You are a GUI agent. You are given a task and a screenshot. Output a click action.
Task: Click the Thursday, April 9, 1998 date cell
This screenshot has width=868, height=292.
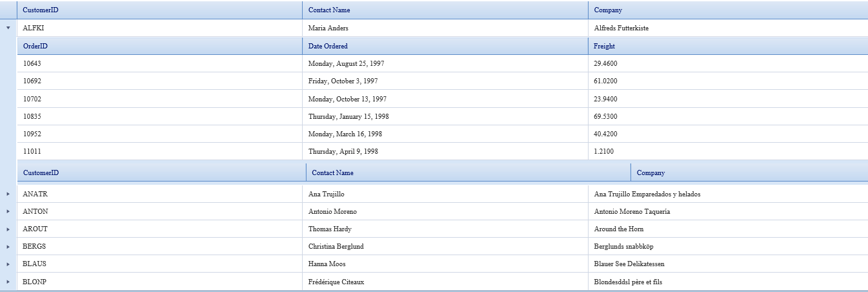click(x=343, y=151)
